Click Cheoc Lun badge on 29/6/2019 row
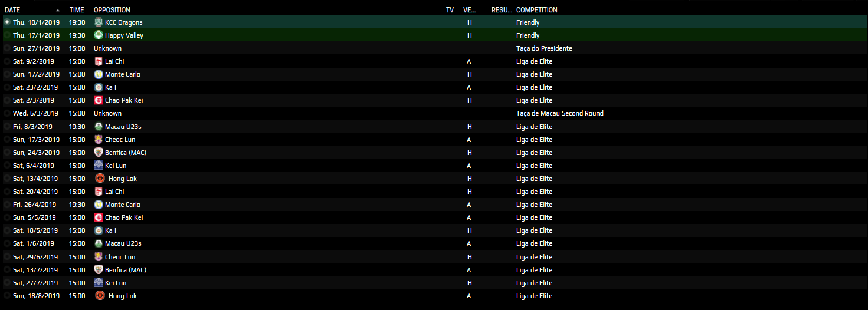Screen dimensions: 868x310 coord(99,257)
